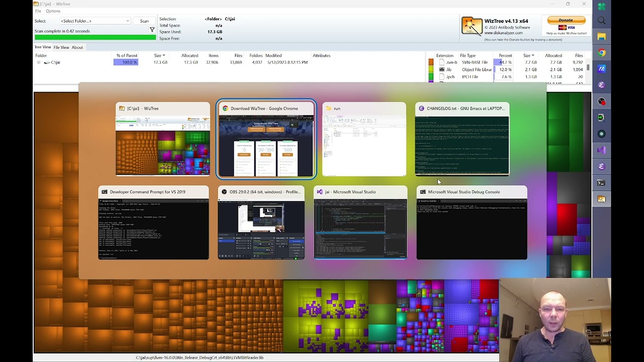
Task: Switch to Developer Command Prompt thumbnail
Action: coord(153,223)
